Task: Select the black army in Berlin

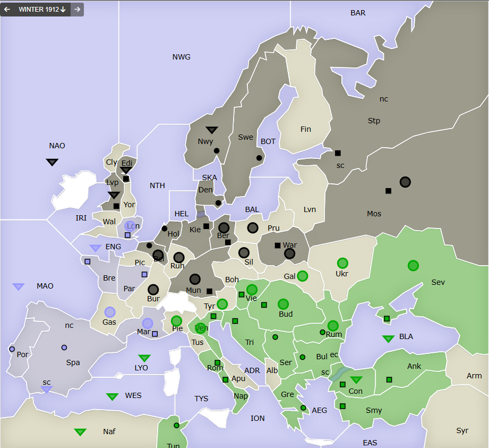Action: tap(224, 228)
